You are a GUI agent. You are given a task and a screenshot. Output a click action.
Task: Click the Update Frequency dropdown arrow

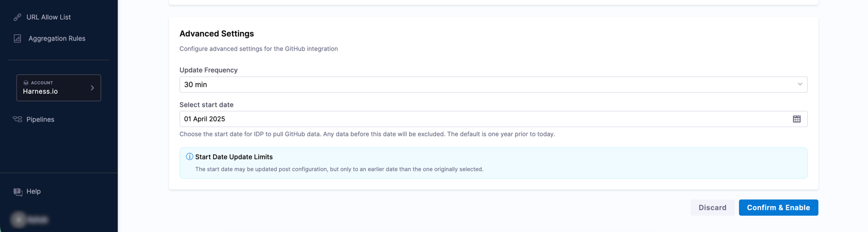click(799, 85)
